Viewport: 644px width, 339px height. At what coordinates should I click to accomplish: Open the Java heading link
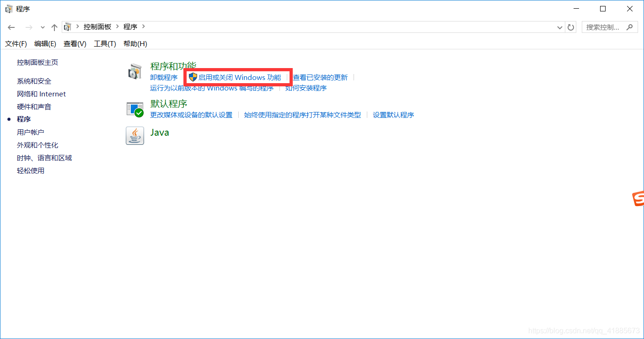(x=160, y=132)
